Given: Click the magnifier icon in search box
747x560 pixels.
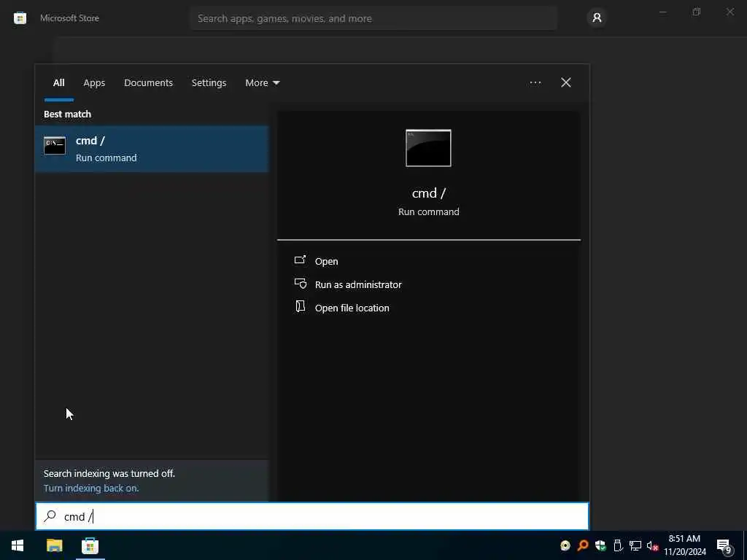Looking at the screenshot, I should click(x=50, y=516).
